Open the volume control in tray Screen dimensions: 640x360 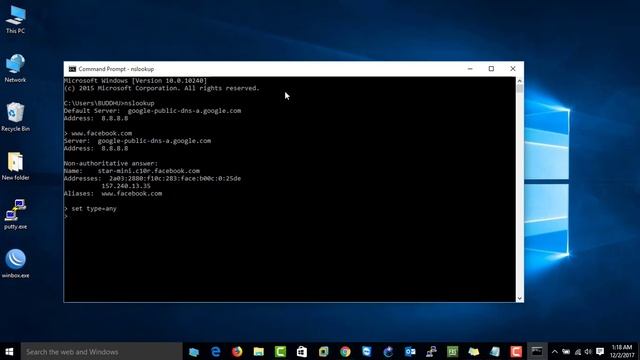point(588,351)
